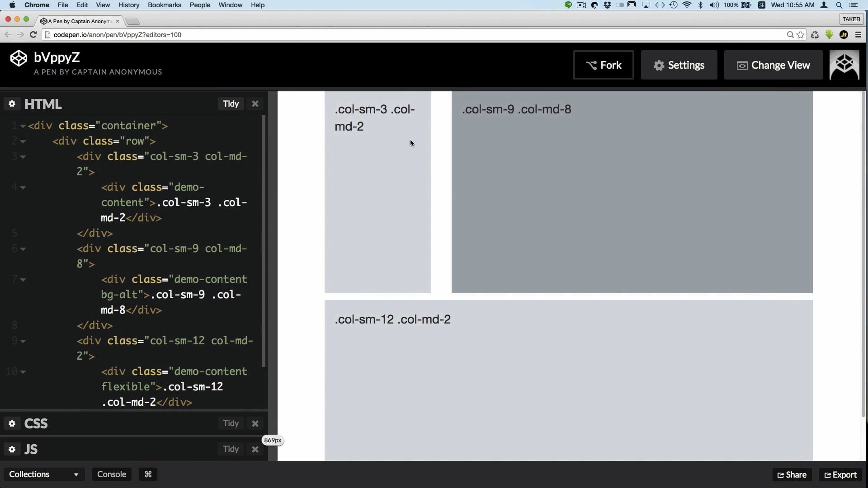Click the Change View button
The height and width of the screenshot is (488, 868).
click(x=773, y=65)
